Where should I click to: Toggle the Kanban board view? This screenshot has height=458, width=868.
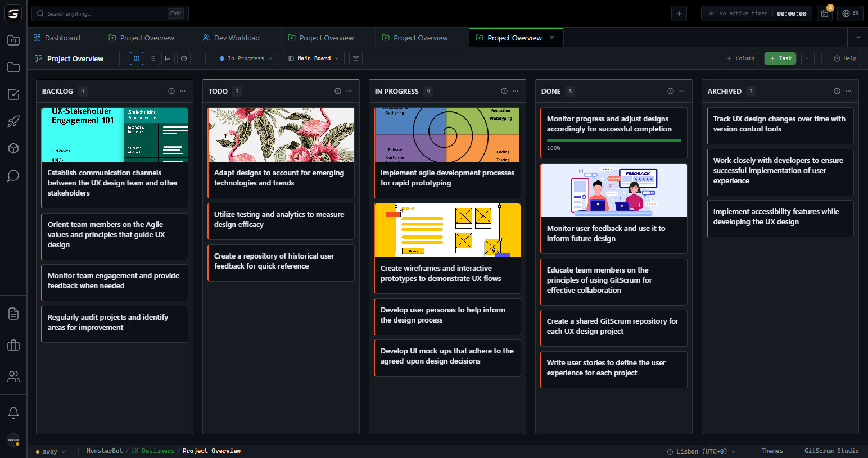tap(136, 58)
